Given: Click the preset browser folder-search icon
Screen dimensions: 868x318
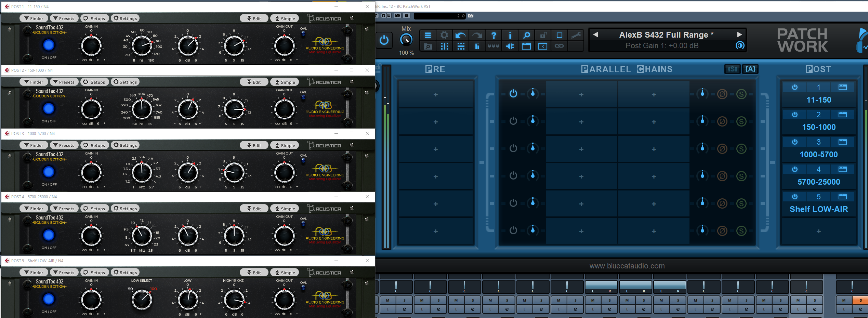Looking at the screenshot, I should pyautogui.click(x=428, y=46).
